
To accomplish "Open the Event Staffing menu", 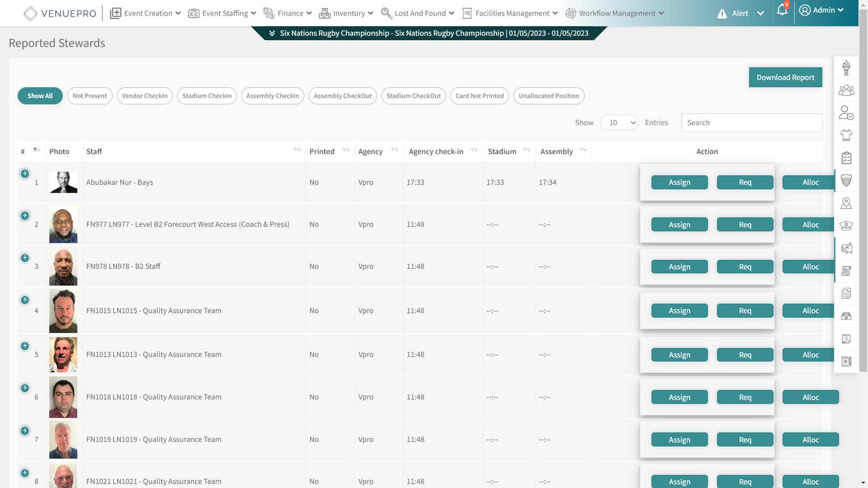I will pos(222,13).
